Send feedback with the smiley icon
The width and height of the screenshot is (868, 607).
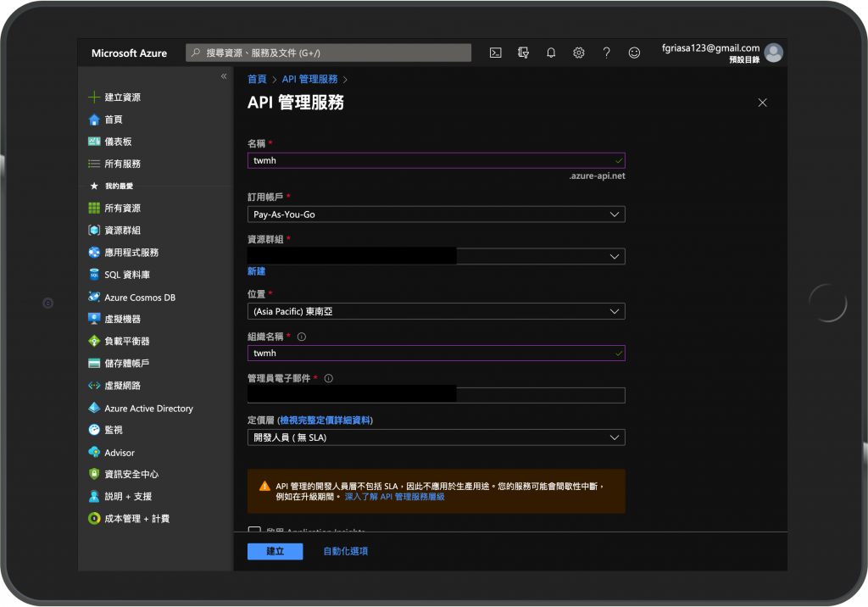coord(634,53)
